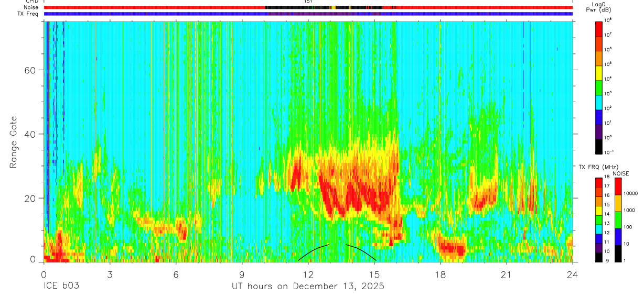The height and width of the screenshot is (297, 644).
Task: Select the green 10^3–10^4 power colorbar segment
Action: click(x=599, y=86)
